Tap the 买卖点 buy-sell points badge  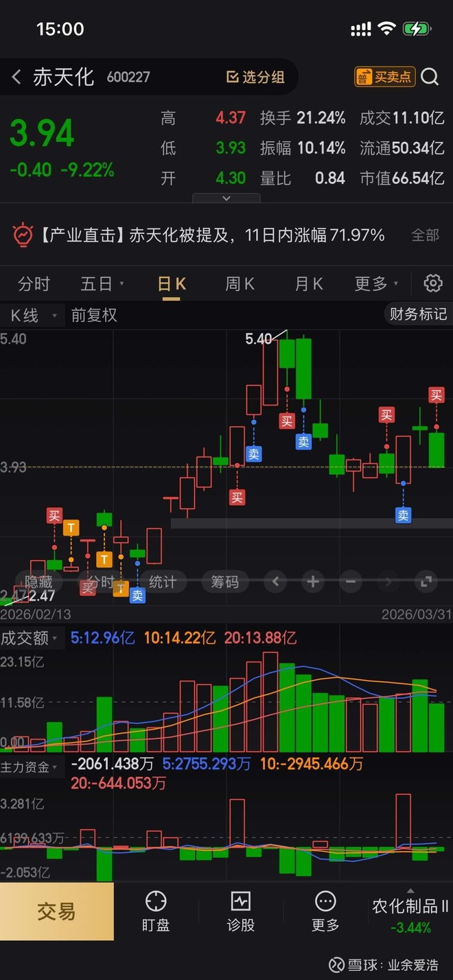click(384, 77)
